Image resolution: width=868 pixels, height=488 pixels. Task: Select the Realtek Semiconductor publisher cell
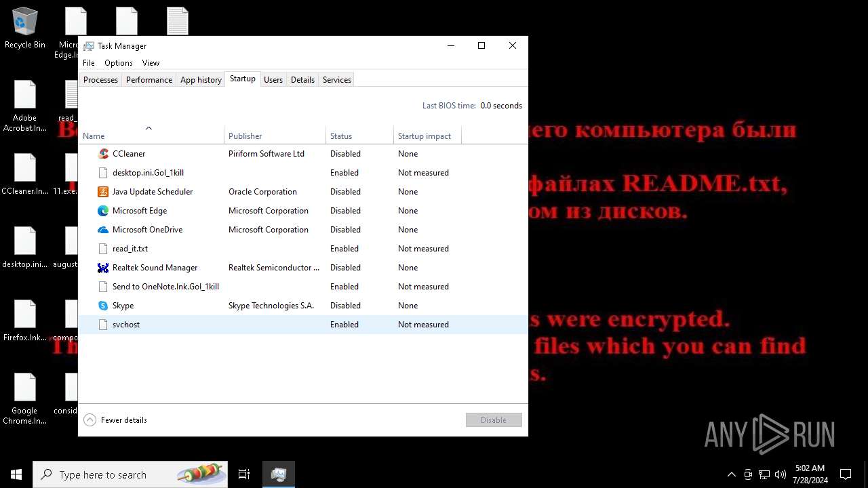(274, 268)
